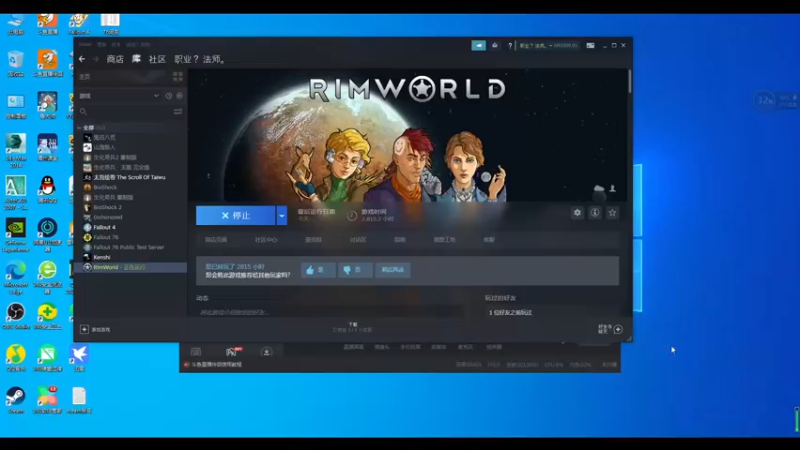
Task: Focus the library search field
Action: pos(125,111)
